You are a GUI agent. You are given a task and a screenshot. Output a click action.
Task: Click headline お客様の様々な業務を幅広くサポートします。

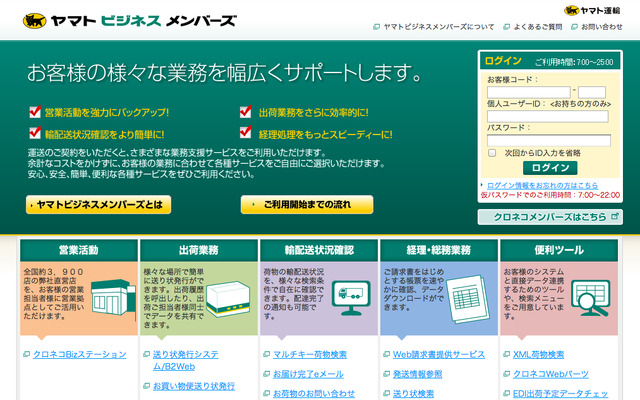point(224,73)
